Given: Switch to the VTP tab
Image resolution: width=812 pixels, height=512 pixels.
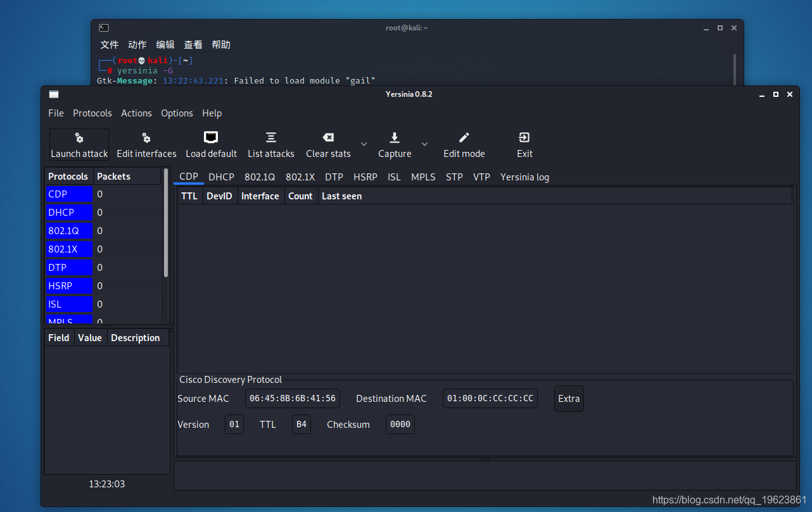Looking at the screenshot, I should (481, 177).
